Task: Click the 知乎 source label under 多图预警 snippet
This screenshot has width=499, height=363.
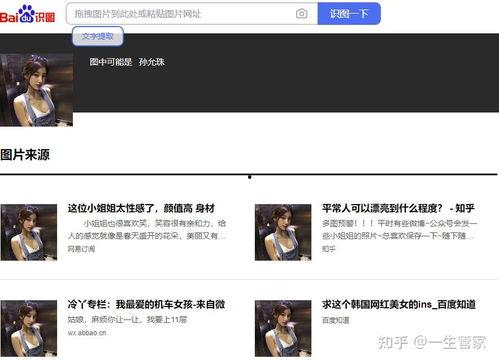Action: [x=329, y=249]
